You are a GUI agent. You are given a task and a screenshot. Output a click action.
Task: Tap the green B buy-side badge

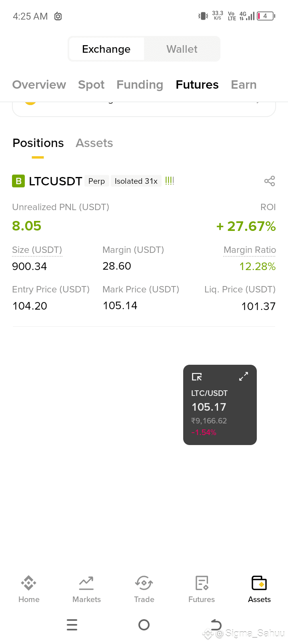point(18,181)
